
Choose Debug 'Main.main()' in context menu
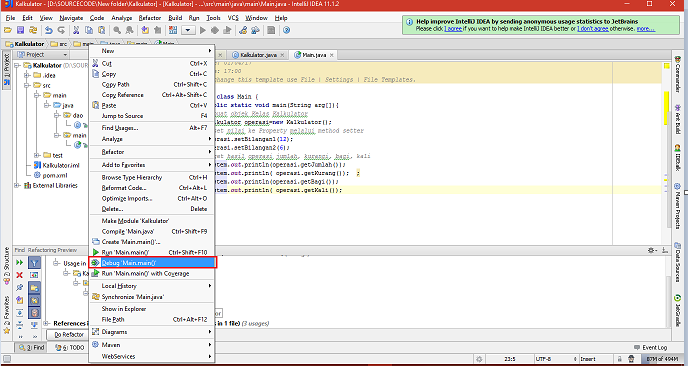152,263
